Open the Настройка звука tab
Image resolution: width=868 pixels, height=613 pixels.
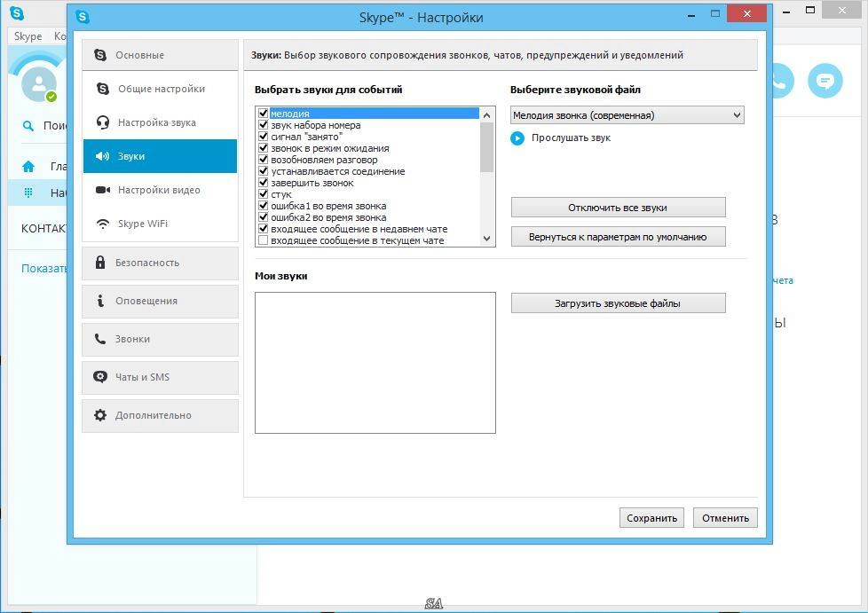click(160, 122)
